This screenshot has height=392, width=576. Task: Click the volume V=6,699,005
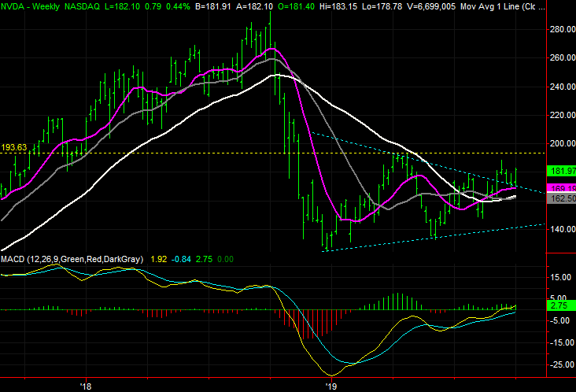[431, 6]
